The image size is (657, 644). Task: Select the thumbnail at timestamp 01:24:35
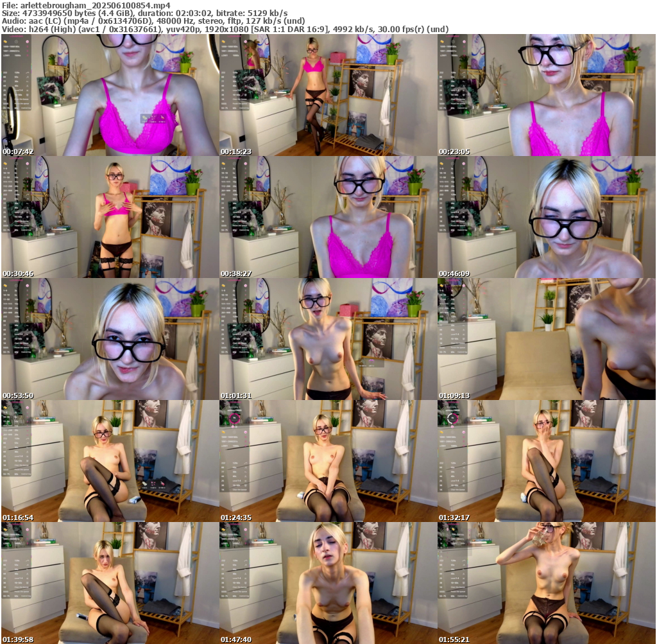pos(328,461)
